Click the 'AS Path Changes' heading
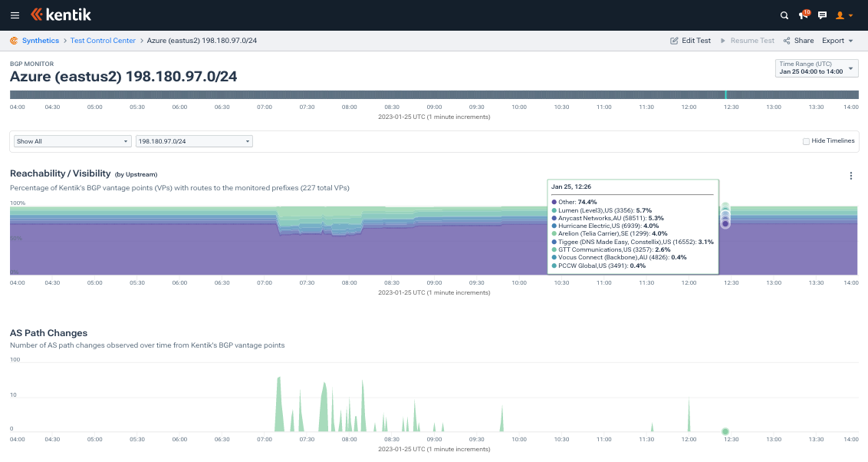 [49, 333]
